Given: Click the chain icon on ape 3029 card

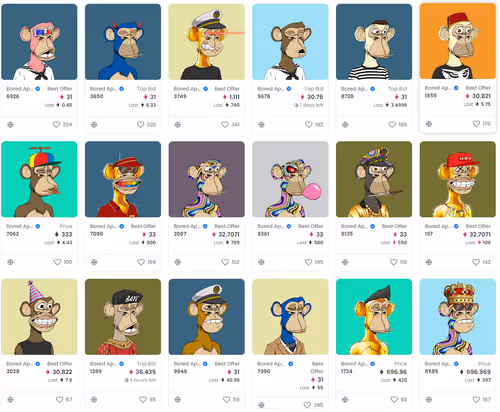Looking at the screenshot, I should (11, 399).
